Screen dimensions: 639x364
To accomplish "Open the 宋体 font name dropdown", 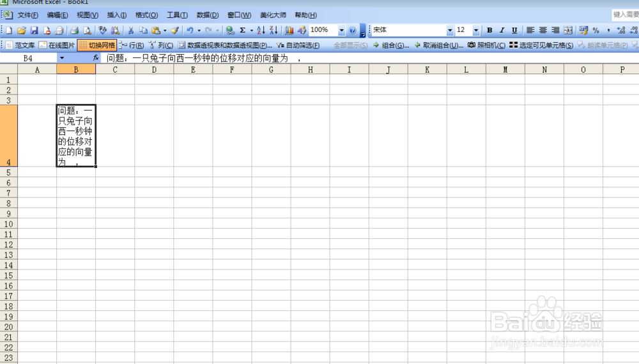I will pos(450,30).
